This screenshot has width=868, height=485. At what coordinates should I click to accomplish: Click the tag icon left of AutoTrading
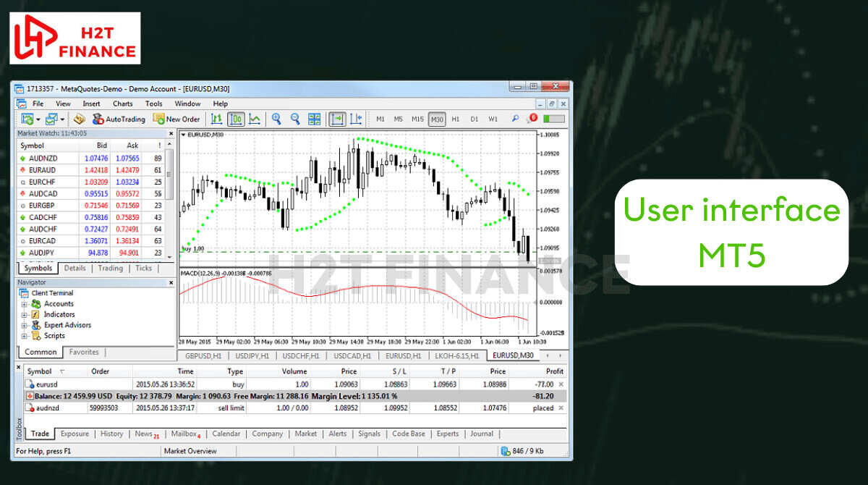click(x=80, y=119)
